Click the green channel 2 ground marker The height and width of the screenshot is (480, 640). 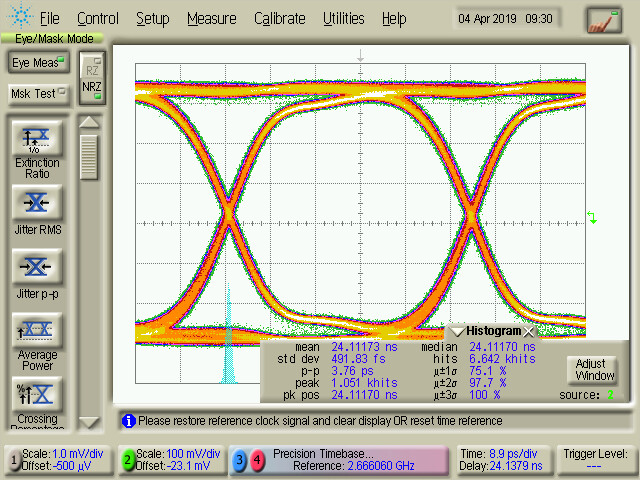(x=592, y=217)
